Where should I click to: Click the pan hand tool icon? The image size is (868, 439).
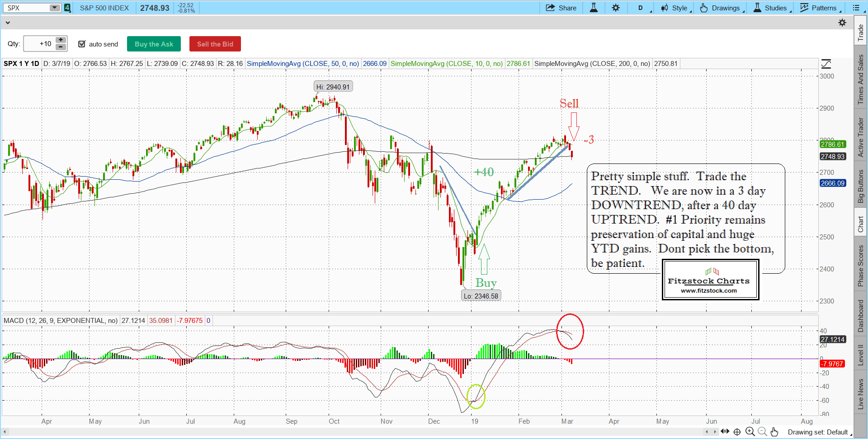[x=774, y=432]
